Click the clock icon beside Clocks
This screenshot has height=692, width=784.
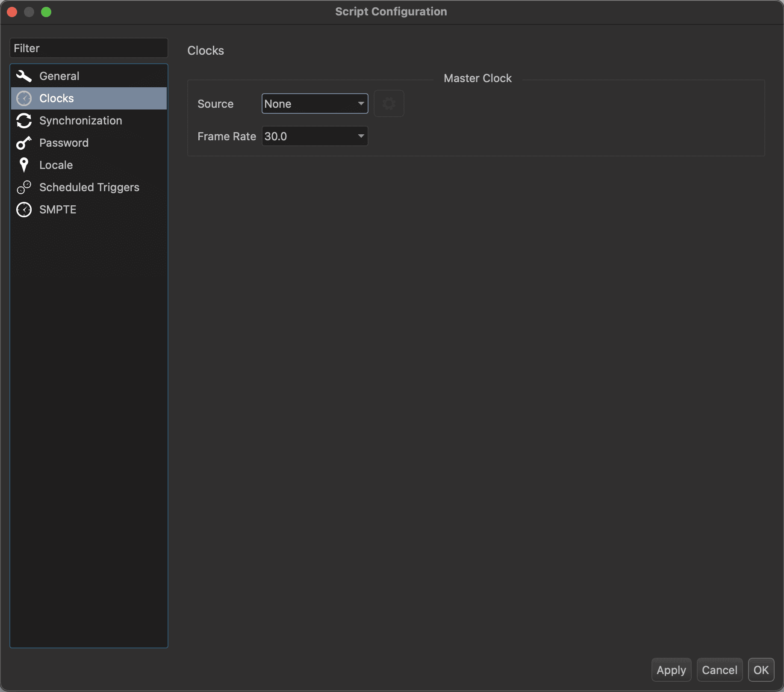(x=24, y=98)
